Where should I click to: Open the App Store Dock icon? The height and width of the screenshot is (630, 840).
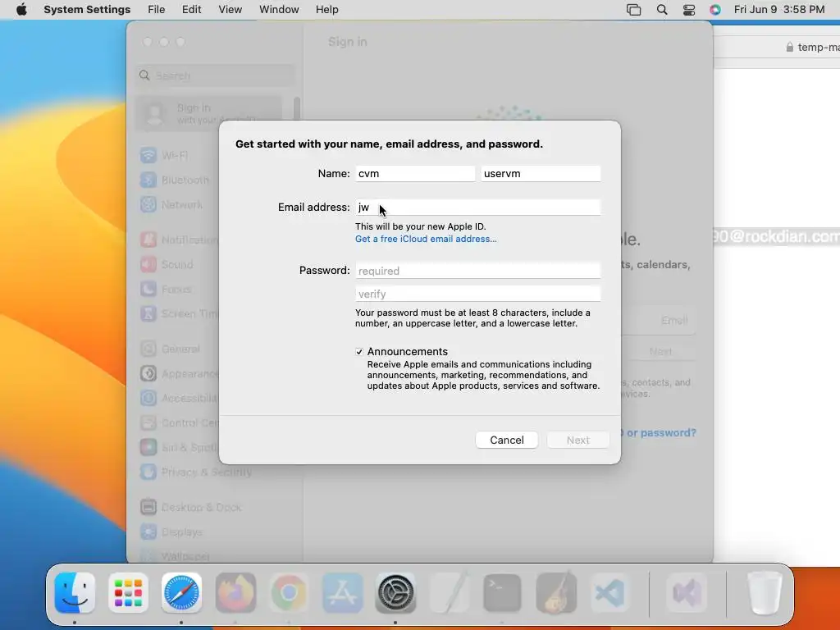(342, 593)
